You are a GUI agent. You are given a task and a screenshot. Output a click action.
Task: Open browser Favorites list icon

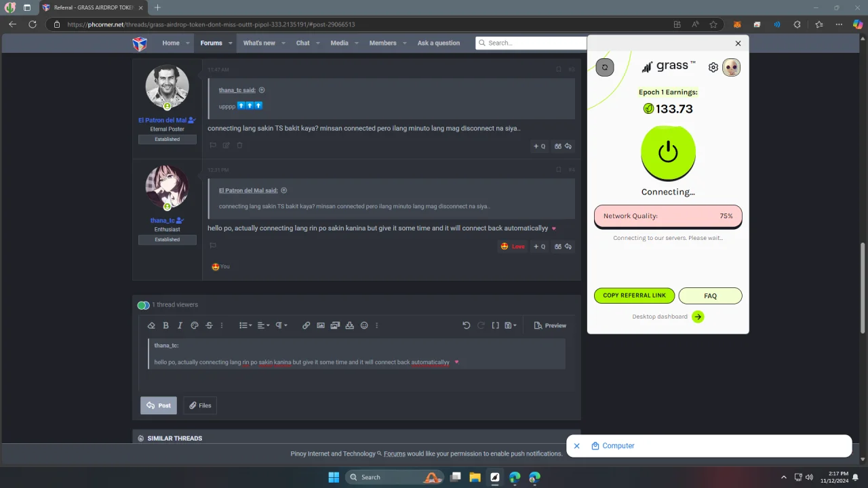coord(818,24)
